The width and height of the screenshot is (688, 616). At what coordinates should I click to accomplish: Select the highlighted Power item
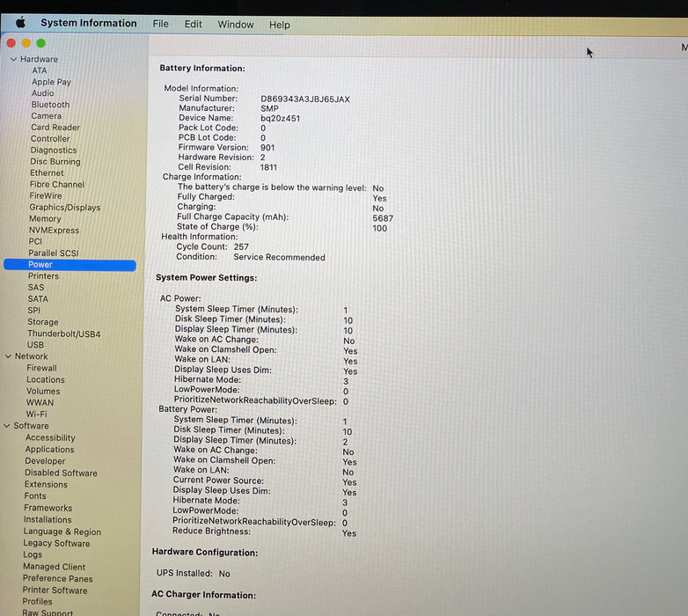click(x=70, y=265)
